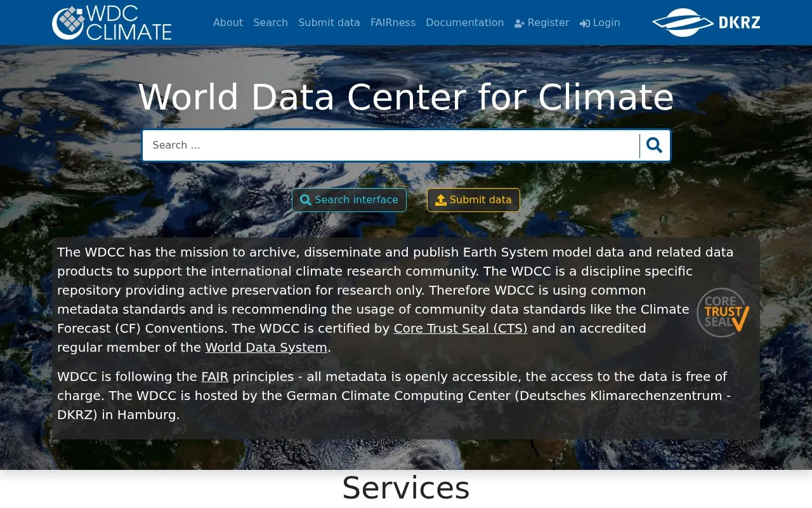Click the World Data Center for Climate heading
The image size is (812, 508).
click(406, 97)
